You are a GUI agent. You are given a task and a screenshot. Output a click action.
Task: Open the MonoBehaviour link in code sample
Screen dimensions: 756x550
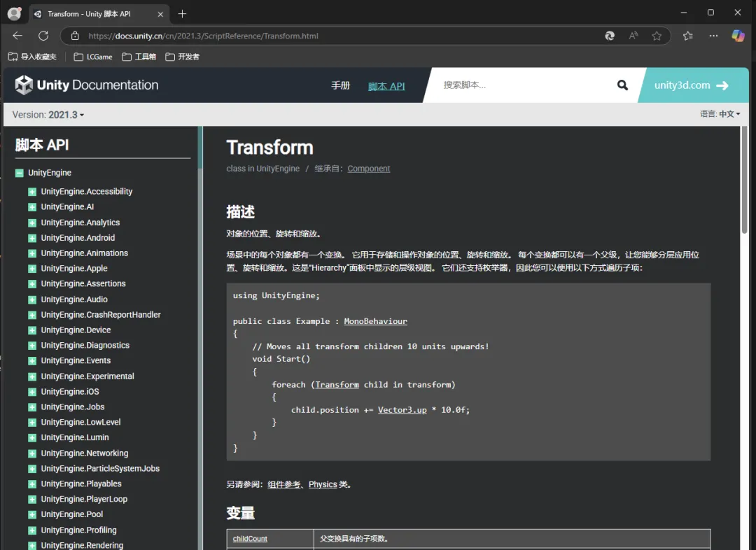tap(376, 321)
